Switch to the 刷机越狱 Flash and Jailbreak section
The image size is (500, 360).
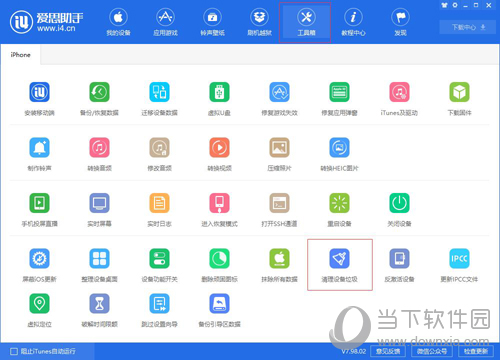pyautogui.click(x=259, y=22)
